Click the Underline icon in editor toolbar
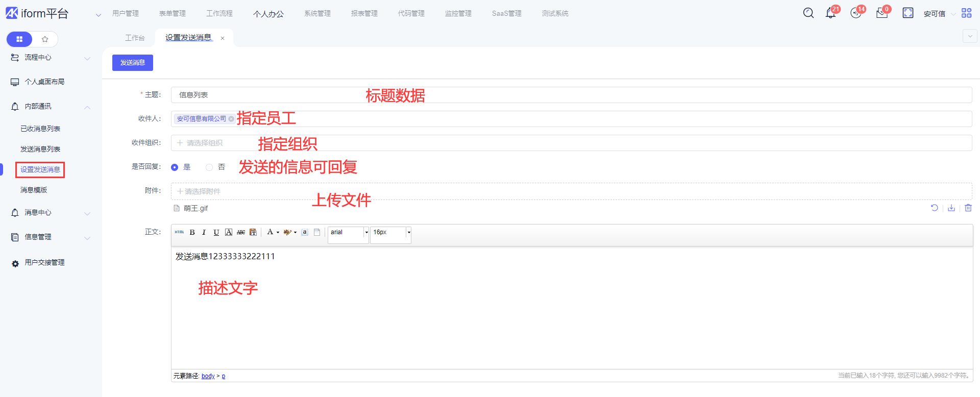 [216, 233]
